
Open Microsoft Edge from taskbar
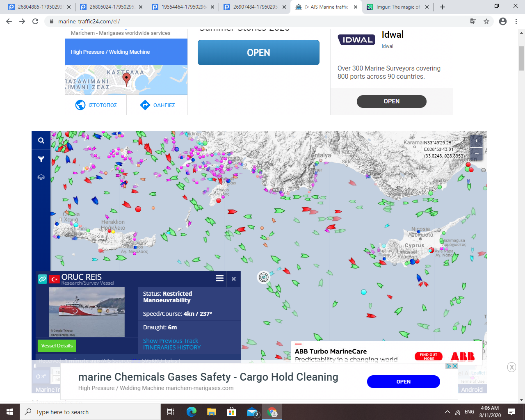pos(191,412)
